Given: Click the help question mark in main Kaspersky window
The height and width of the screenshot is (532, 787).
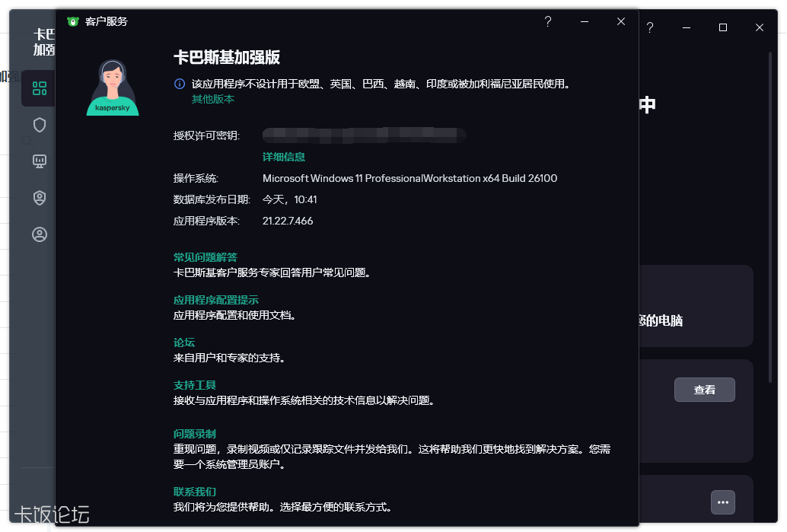Looking at the screenshot, I should coord(649,27).
